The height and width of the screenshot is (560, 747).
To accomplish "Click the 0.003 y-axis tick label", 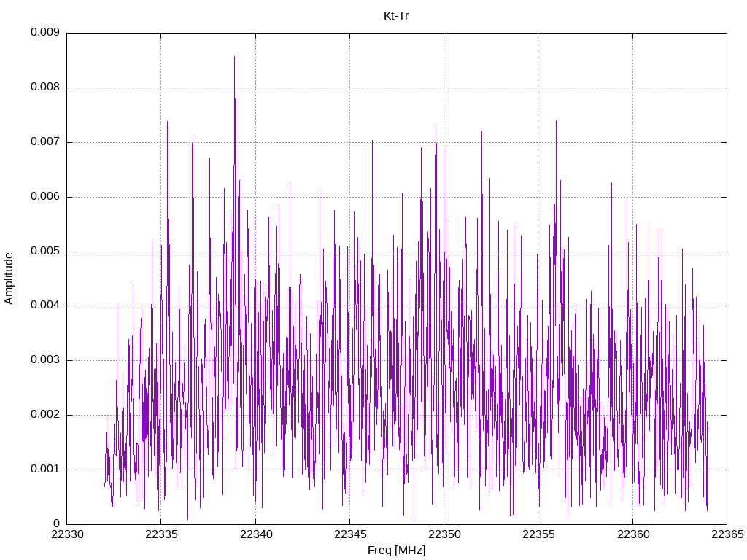I will click(45, 360).
